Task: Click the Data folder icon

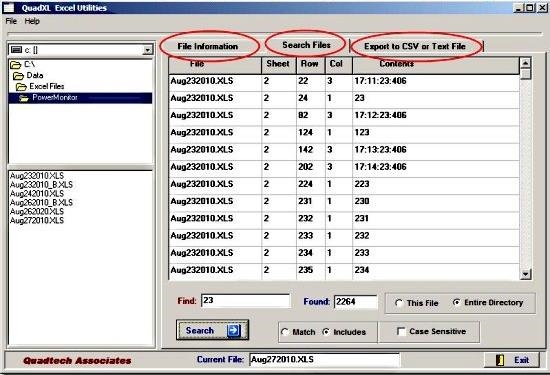Action: click(18, 76)
